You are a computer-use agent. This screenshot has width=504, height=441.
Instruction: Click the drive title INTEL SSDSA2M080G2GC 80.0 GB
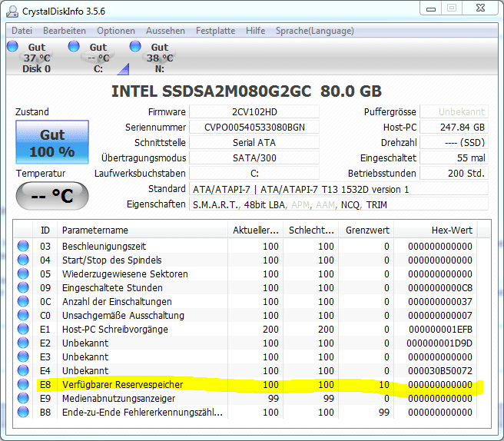247,91
